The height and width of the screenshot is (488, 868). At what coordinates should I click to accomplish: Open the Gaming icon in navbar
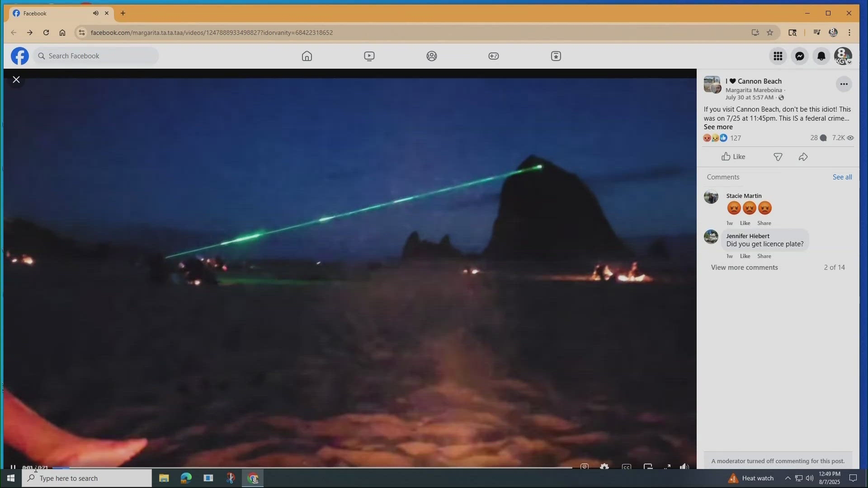coord(494,56)
